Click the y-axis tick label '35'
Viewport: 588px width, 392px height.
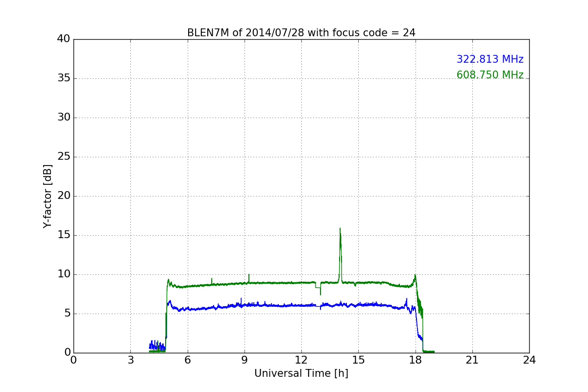click(x=64, y=78)
